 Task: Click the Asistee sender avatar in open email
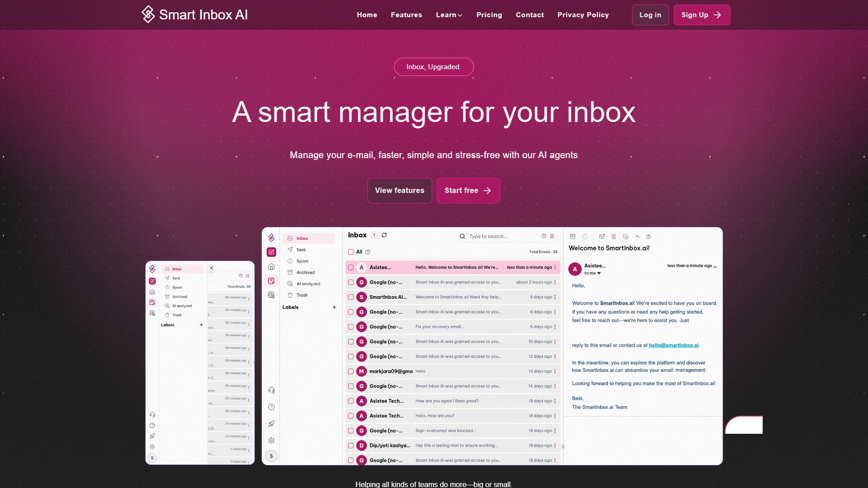pos(575,269)
